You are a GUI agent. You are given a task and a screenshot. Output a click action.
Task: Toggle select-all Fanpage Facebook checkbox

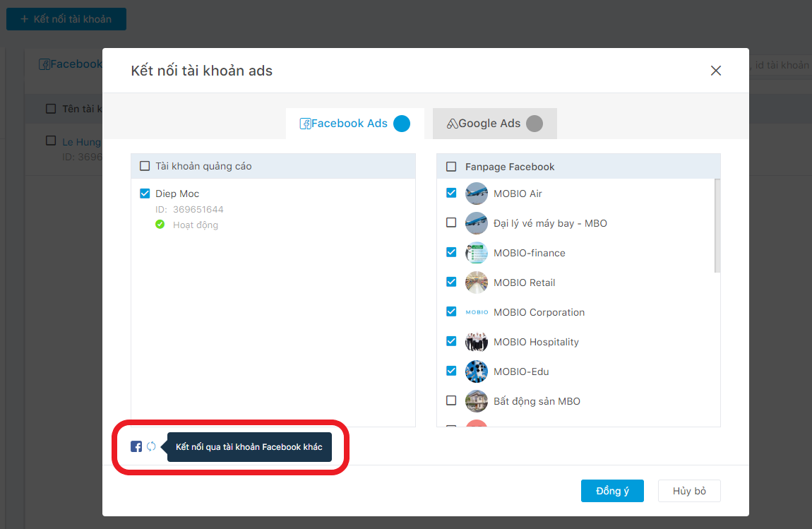452,166
